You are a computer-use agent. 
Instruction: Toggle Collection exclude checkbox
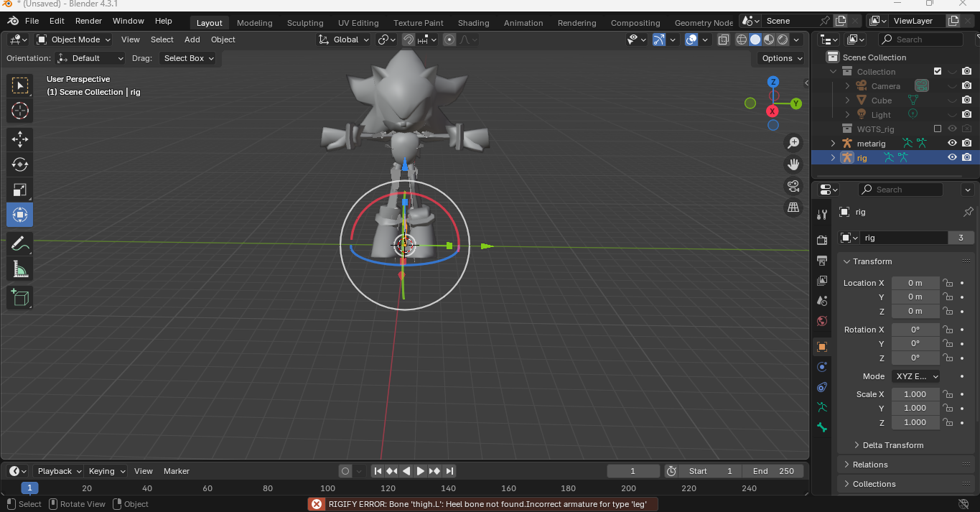point(938,71)
